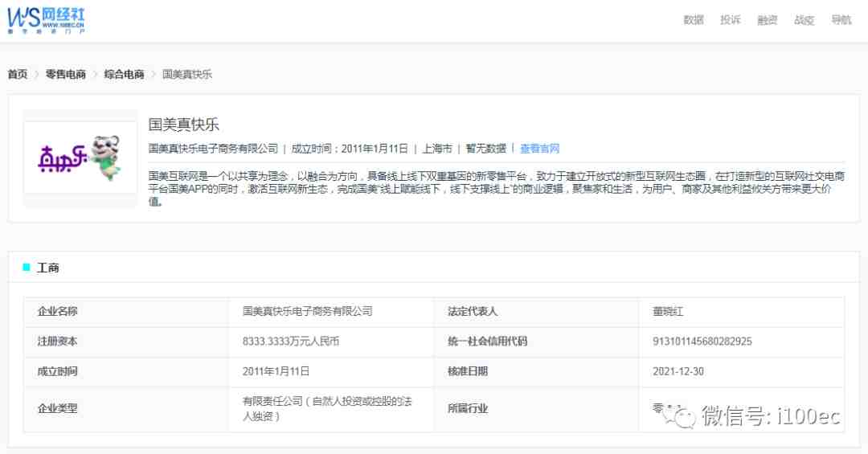
Task: Select the 注册资本 label cell
Action: coord(126,342)
